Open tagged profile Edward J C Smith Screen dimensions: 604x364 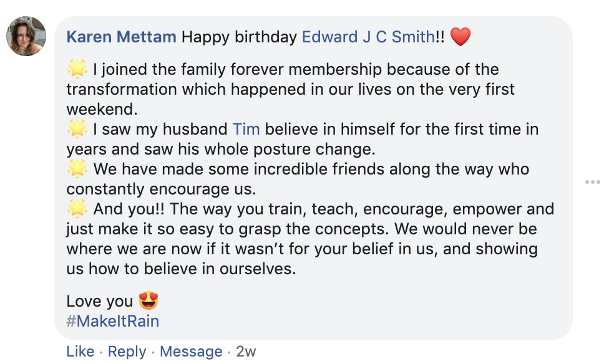[368, 37]
